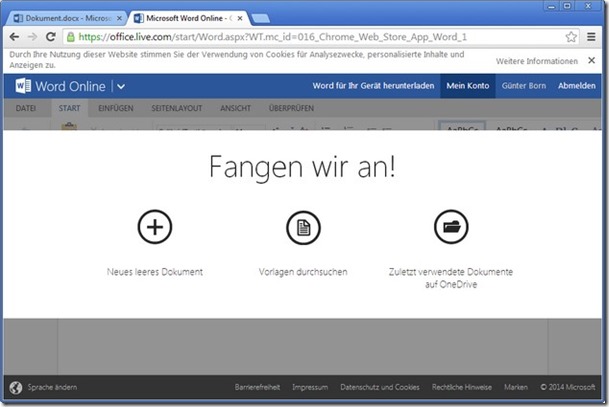Open the Chrome hamburger menu
The width and height of the screenshot is (609, 407).
tap(591, 37)
